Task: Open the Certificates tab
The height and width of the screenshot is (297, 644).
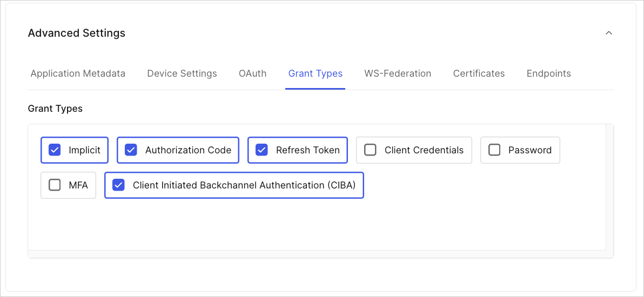Action: tap(479, 73)
